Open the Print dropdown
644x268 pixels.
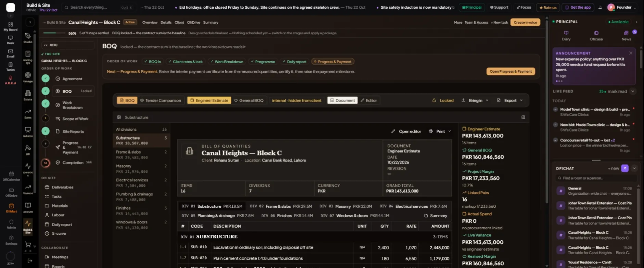440,131
